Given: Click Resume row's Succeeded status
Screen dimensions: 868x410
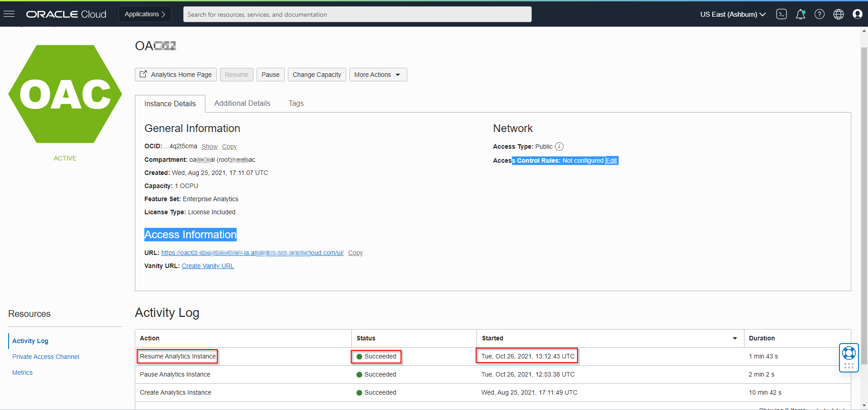Looking at the screenshot, I should pos(377,356).
